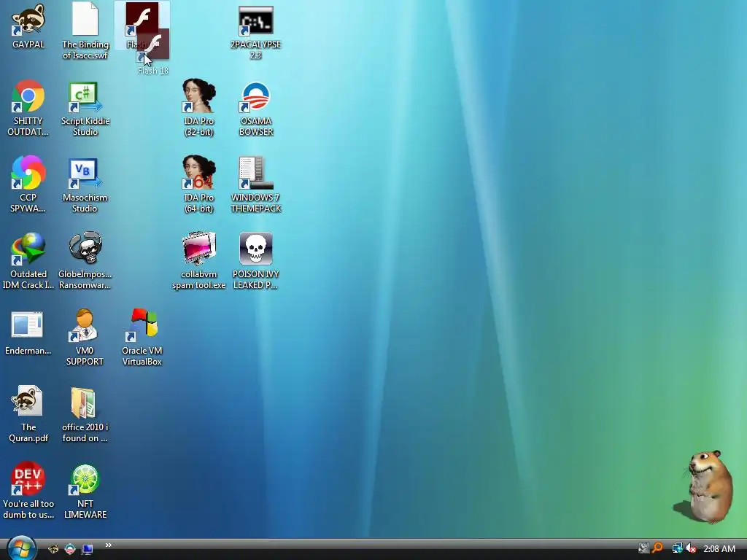Select the OSAMA BOWSER desktop shortcut
747x560 pixels.
256,108
